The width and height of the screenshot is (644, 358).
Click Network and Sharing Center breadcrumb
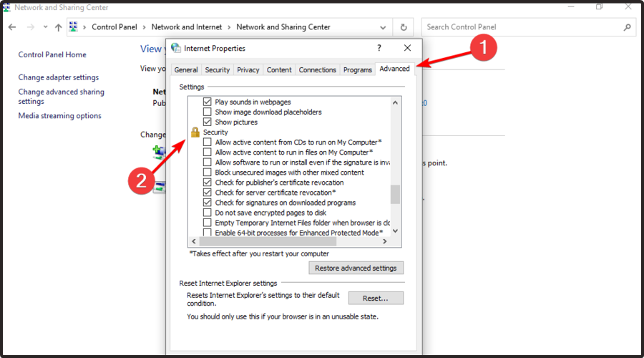click(283, 27)
